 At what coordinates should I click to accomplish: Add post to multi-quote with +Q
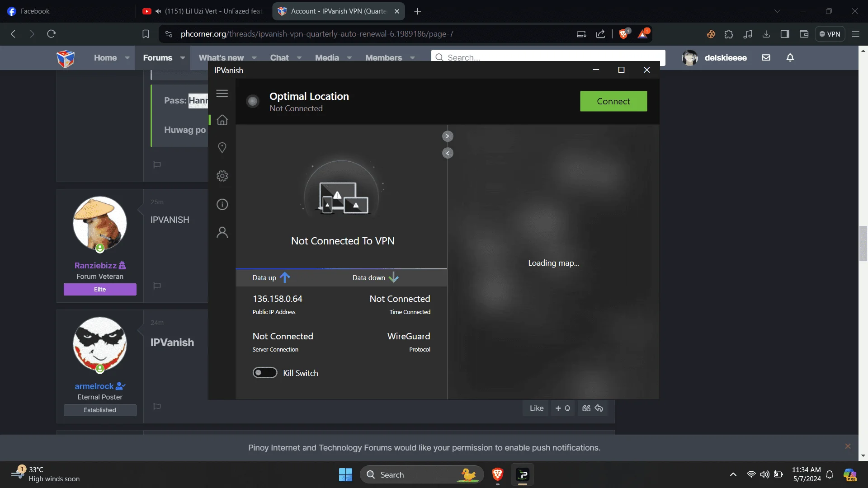pos(562,408)
